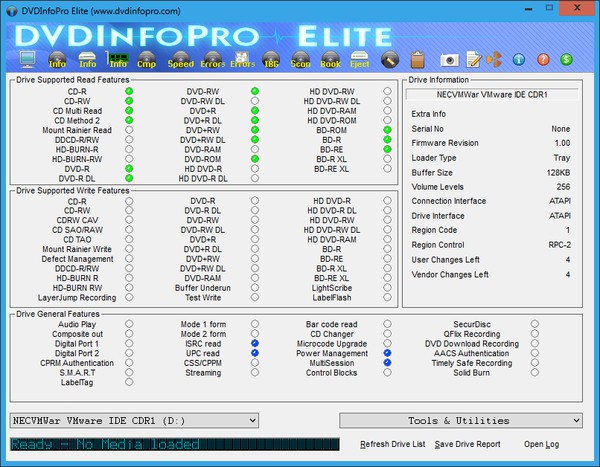Click the Audio Play indicator circle
The image size is (600, 467).
click(x=129, y=324)
